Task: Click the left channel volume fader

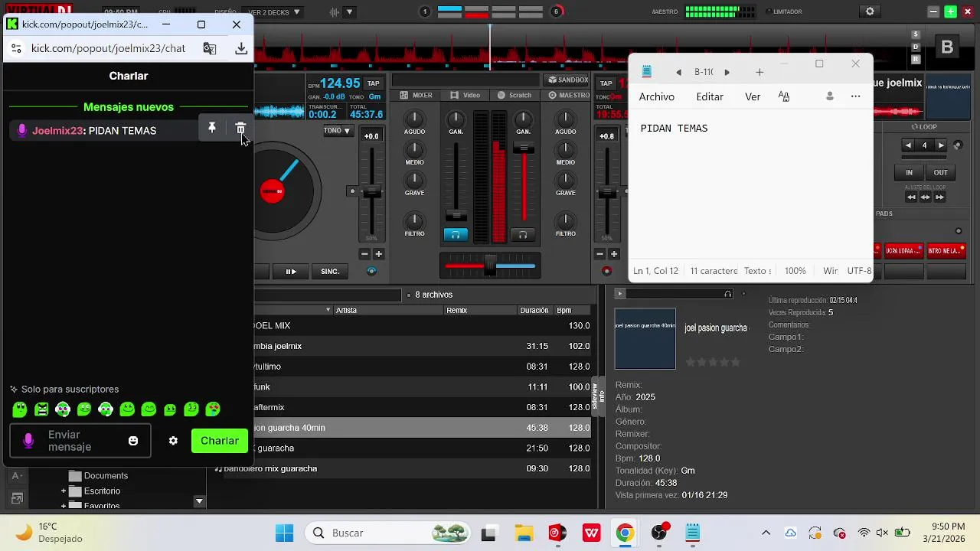Action: click(x=456, y=216)
